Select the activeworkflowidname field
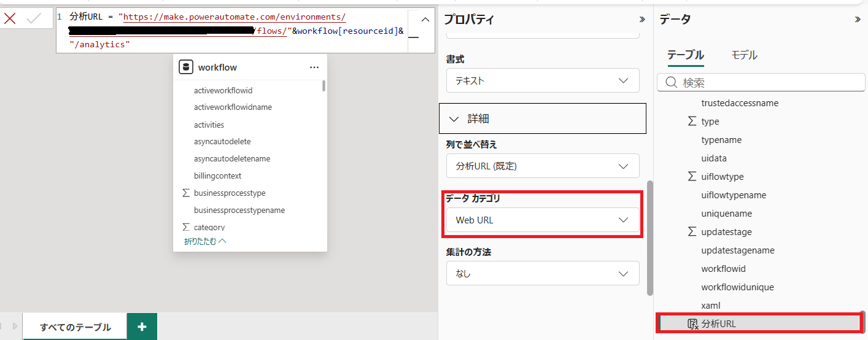 coord(233,107)
